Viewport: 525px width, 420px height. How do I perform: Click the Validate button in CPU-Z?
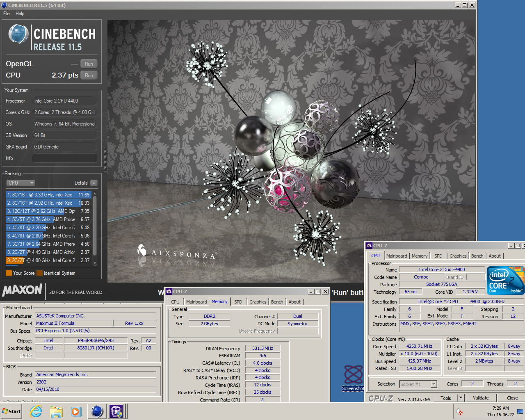pos(481,398)
